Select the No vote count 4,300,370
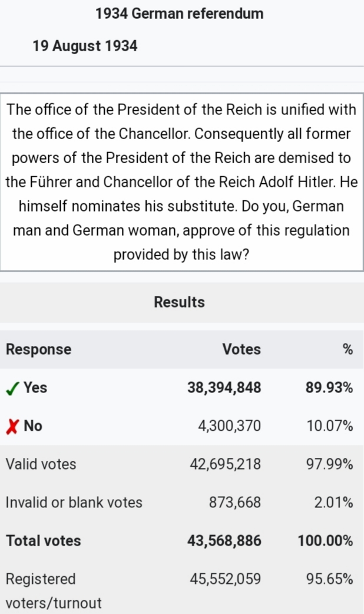 pos(229,426)
